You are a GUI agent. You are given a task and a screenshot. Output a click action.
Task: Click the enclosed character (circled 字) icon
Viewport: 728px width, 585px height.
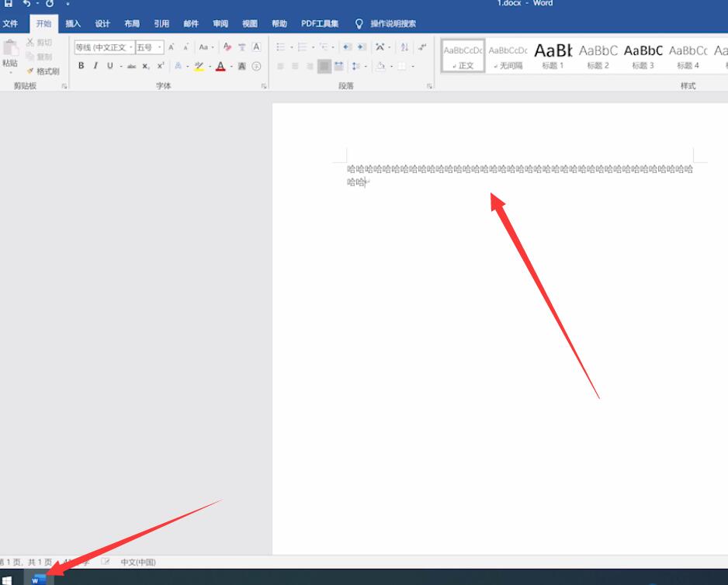pyautogui.click(x=256, y=67)
